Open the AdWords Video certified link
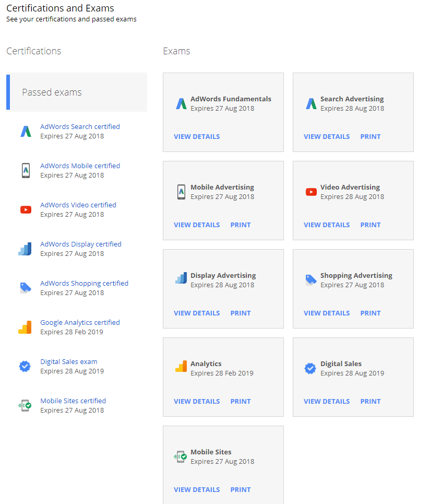The width and height of the screenshot is (430, 504). (x=78, y=205)
